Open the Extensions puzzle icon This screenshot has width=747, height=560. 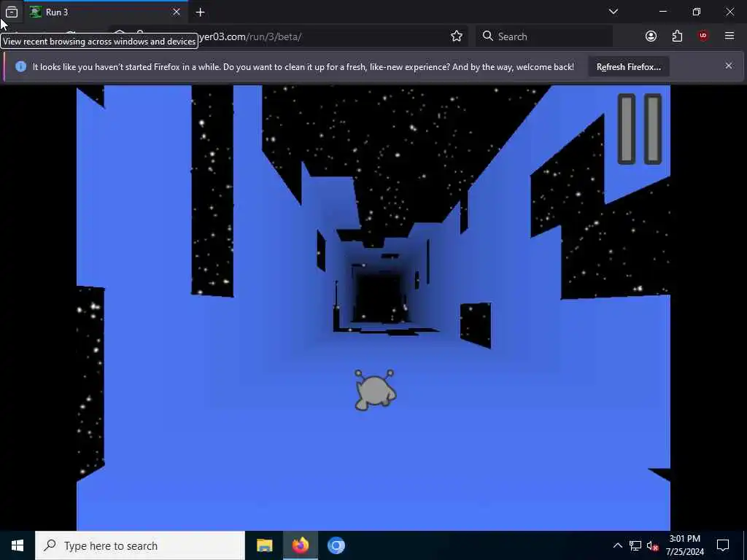[677, 36]
